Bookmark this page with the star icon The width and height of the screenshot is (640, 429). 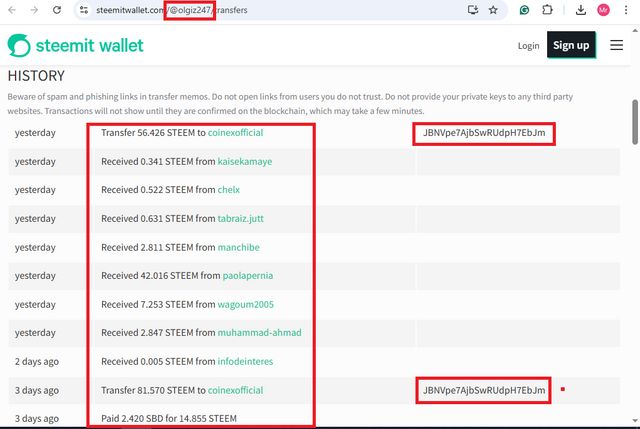[x=493, y=10]
